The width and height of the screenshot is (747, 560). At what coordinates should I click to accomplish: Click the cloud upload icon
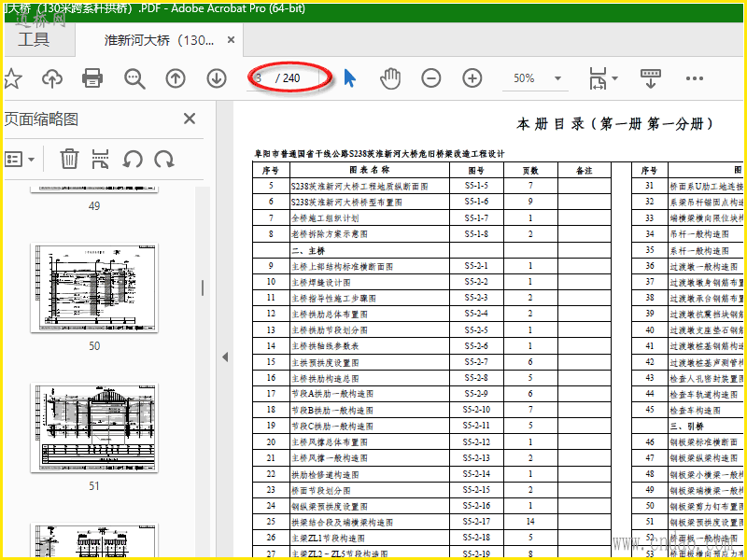(x=52, y=78)
